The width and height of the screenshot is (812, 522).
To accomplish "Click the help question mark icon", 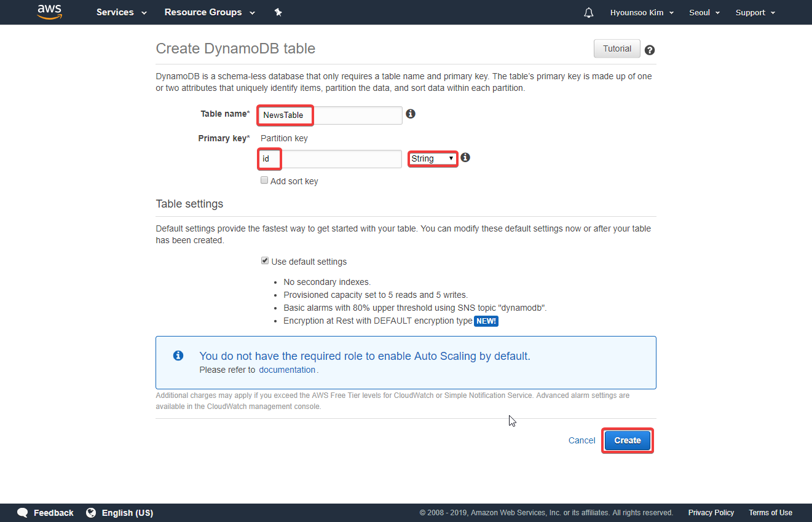I will [x=650, y=50].
